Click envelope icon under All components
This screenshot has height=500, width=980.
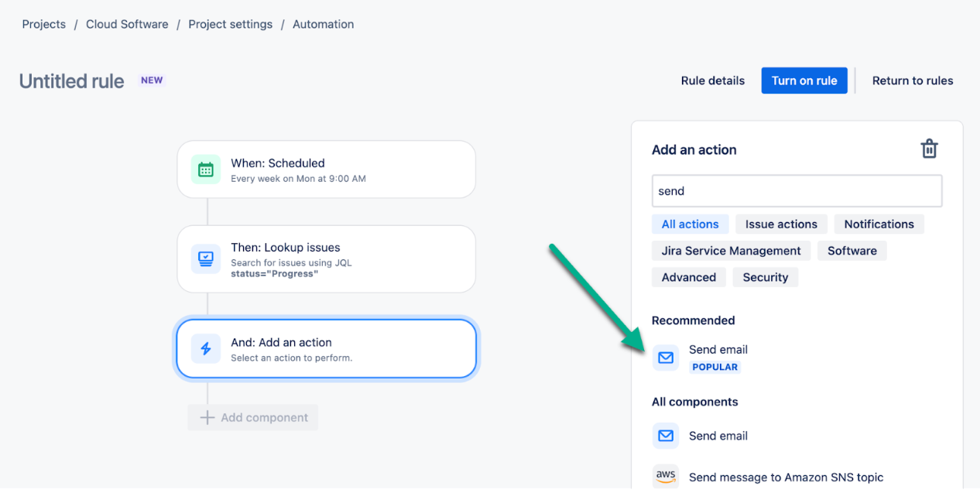coord(666,436)
